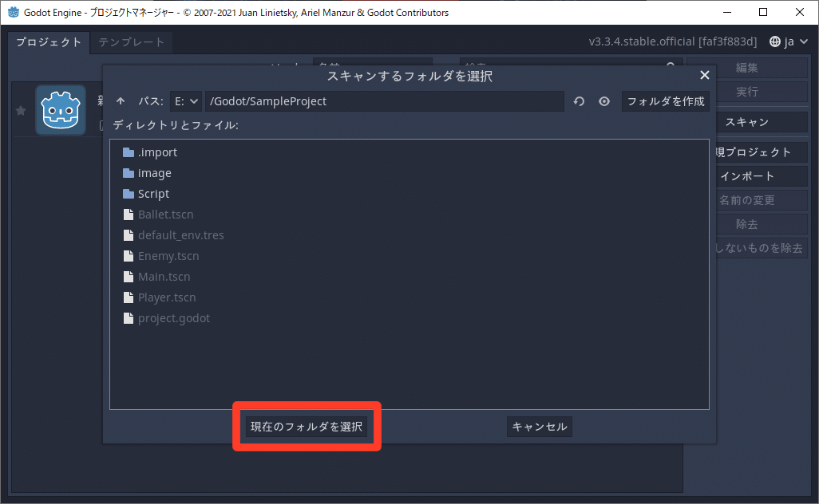Click the path field /Godot/SampleProject
Screen dimensions: 819x504
click(385, 101)
